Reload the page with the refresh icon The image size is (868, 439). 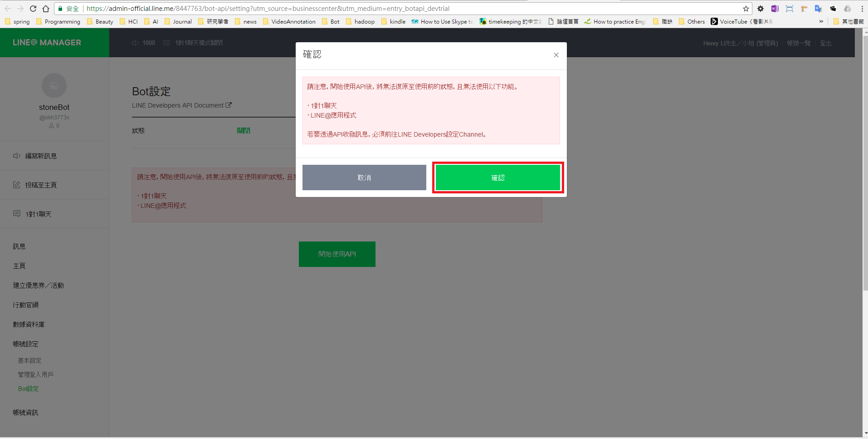(x=33, y=9)
